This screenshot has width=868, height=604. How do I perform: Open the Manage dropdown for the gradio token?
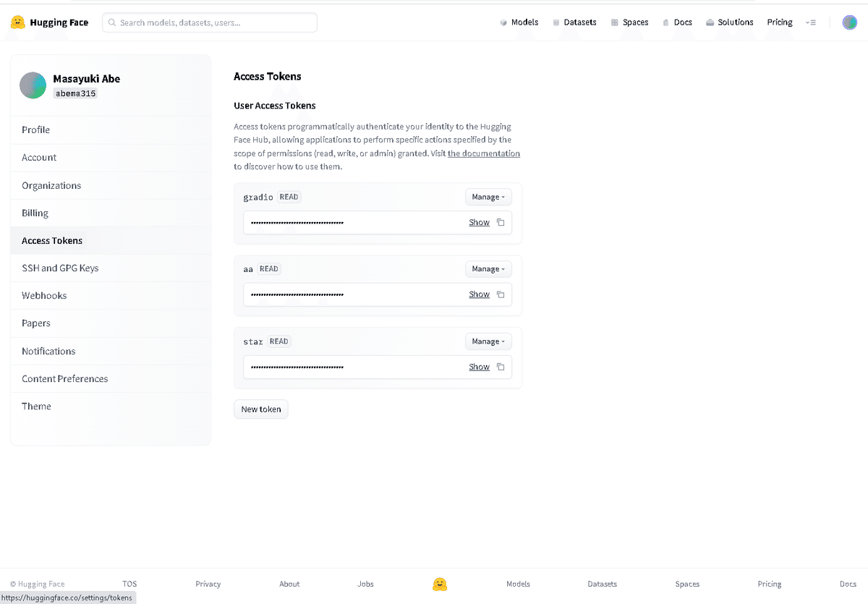coord(488,196)
